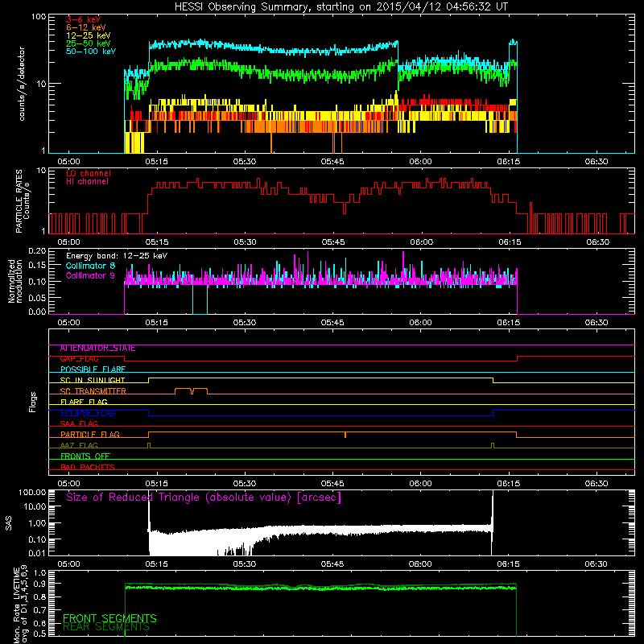644x644 pixels.
Task: Click the POSSIBLE_FLARE flag label
Action: point(93,369)
